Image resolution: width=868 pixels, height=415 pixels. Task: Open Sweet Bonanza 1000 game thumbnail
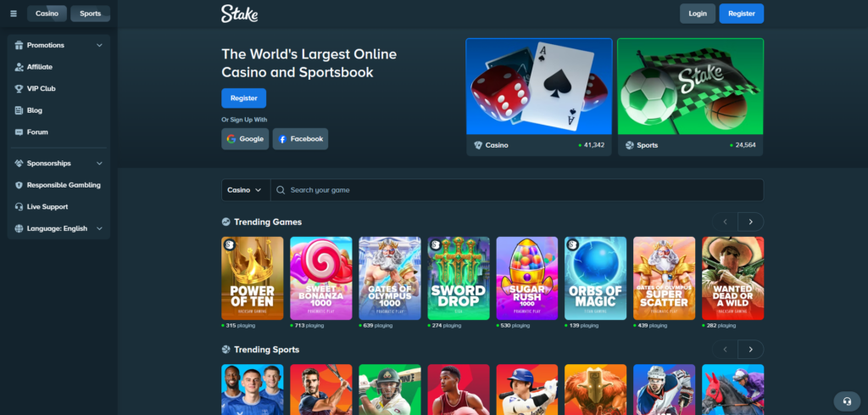[321, 278]
